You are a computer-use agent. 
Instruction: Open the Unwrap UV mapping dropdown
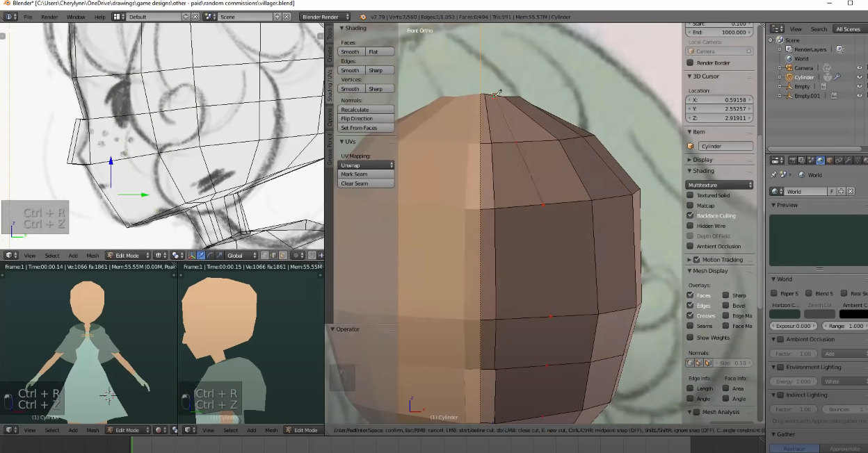coord(366,165)
